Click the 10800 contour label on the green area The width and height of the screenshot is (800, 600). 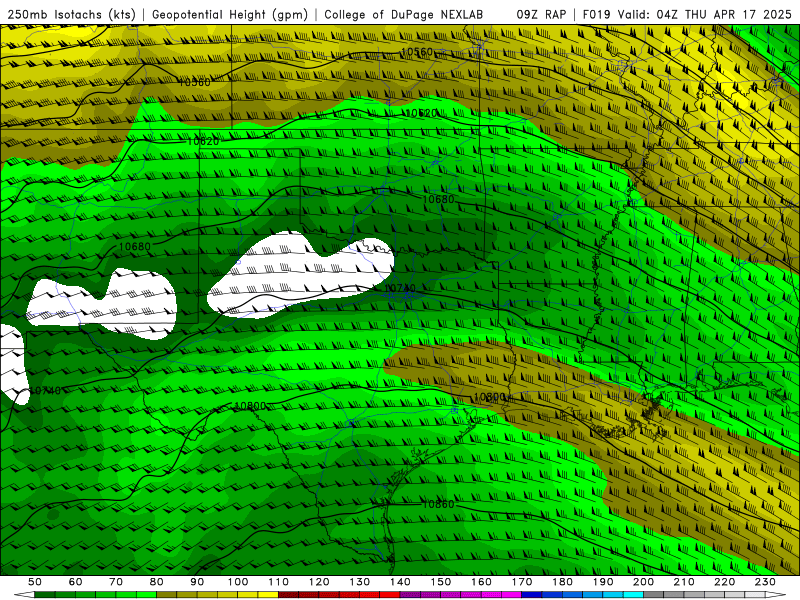click(250, 406)
